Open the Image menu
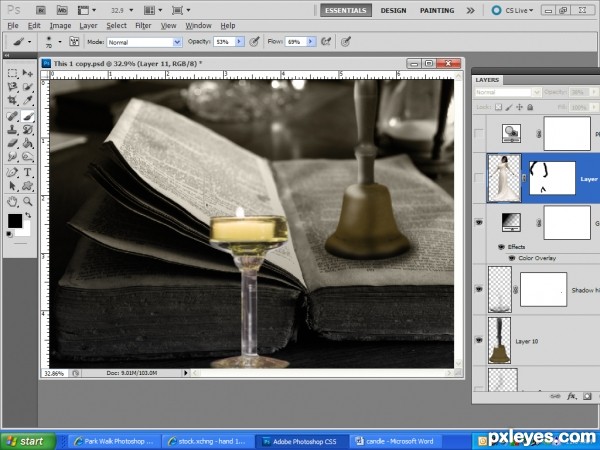Image resolution: width=600 pixels, height=450 pixels. click(x=60, y=26)
